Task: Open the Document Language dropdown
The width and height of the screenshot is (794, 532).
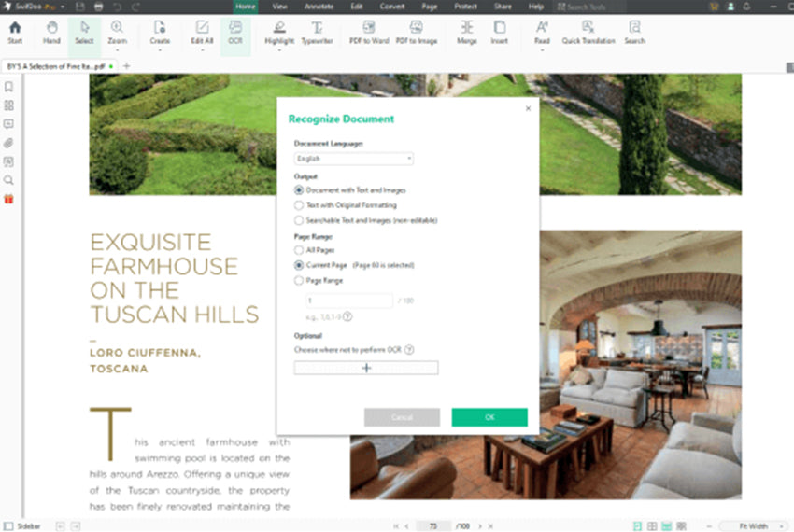Action: 354,159
